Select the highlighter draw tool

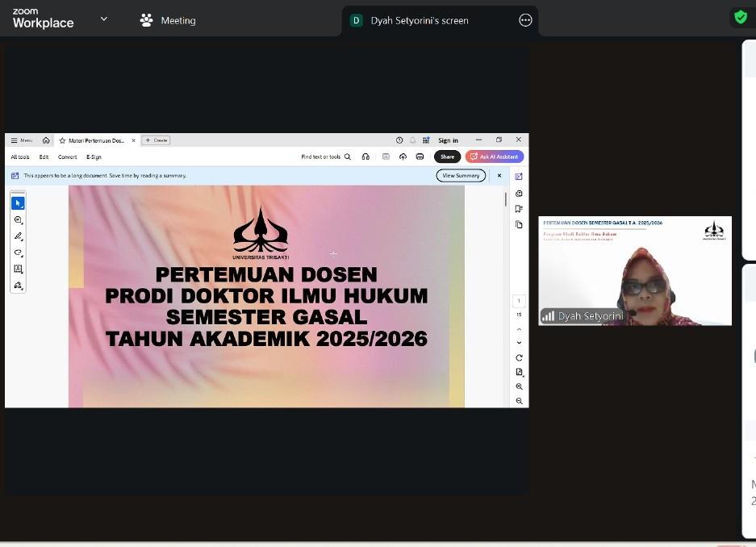point(18,236)
